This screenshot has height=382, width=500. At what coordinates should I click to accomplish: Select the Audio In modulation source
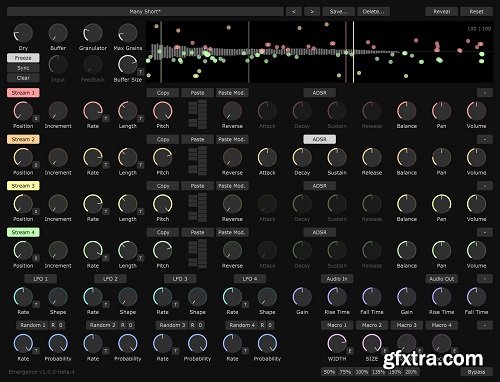337,279
